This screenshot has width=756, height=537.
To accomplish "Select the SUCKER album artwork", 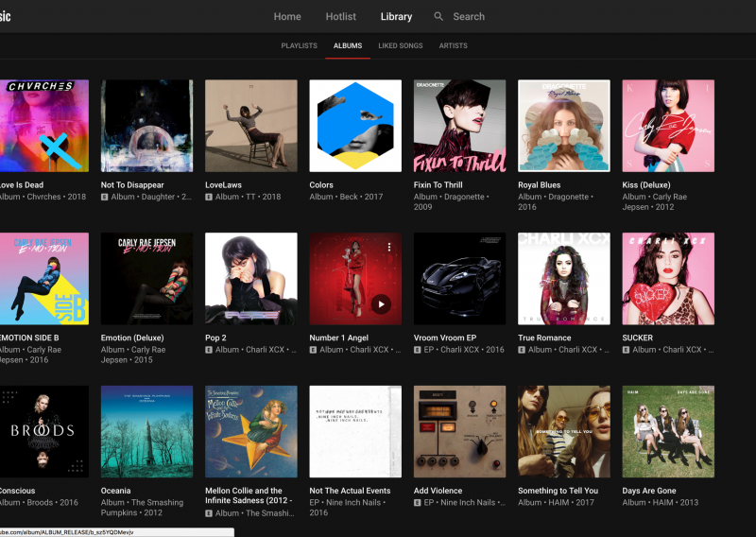I will click(x=668, y=278).
